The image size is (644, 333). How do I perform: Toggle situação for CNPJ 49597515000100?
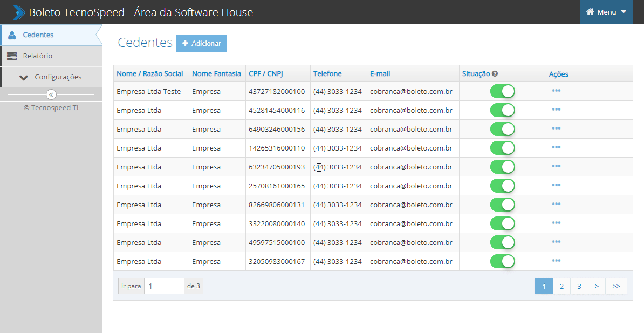click(x=502, y=242)
